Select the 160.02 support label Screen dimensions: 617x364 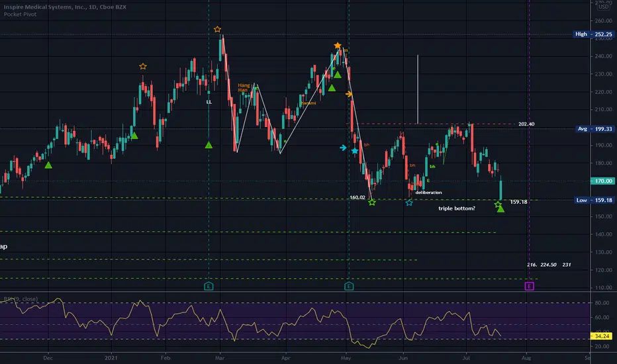point(357,197)
